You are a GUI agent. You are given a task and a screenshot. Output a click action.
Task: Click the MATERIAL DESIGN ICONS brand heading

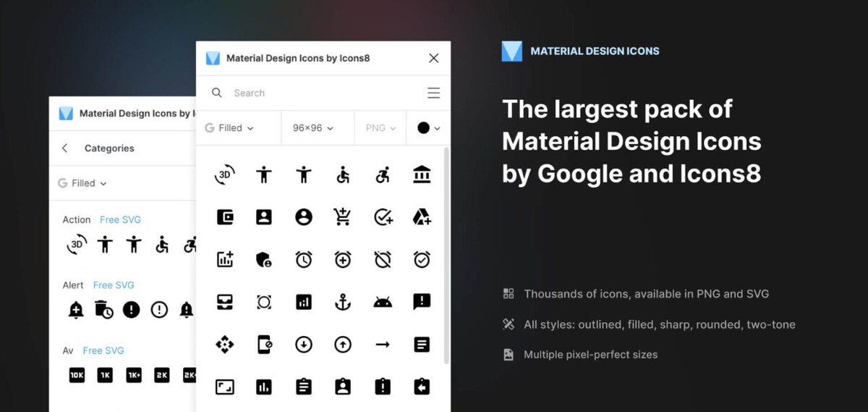point(595,51)
